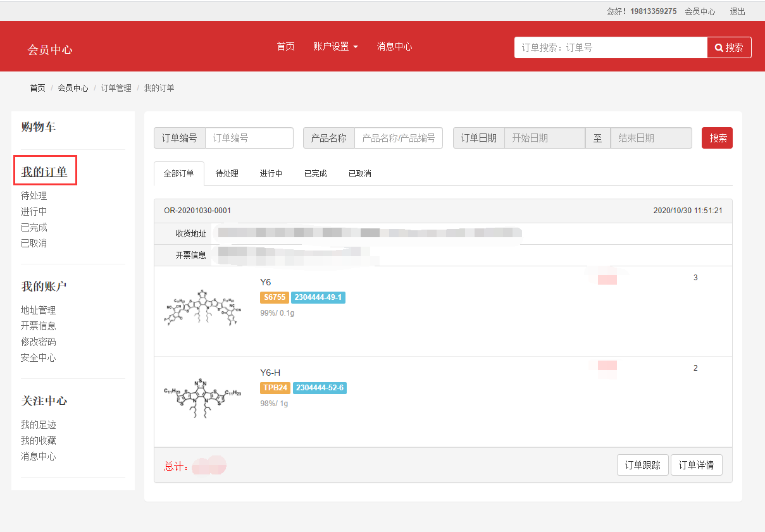Pick the 开始日期 start date field
Image resolution: width=765 pixels, height=532 pixels.
coord(544,138)
